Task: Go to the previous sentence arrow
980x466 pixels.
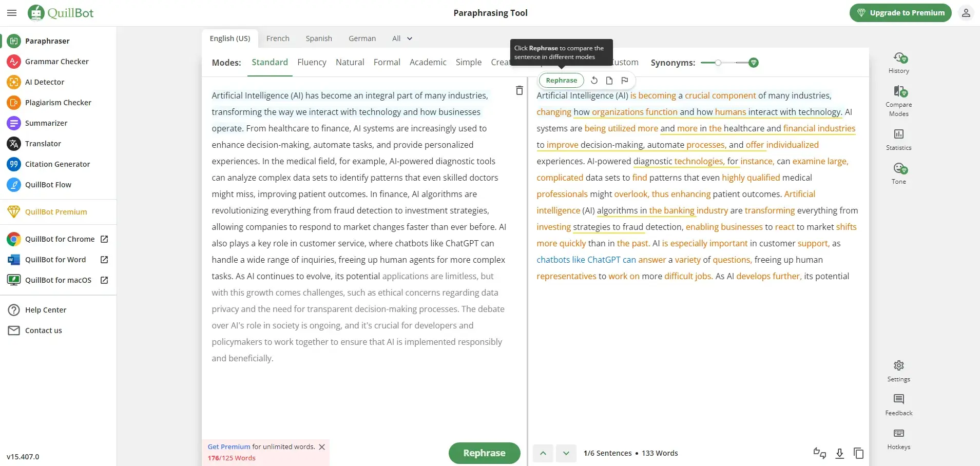Action: 543,453
